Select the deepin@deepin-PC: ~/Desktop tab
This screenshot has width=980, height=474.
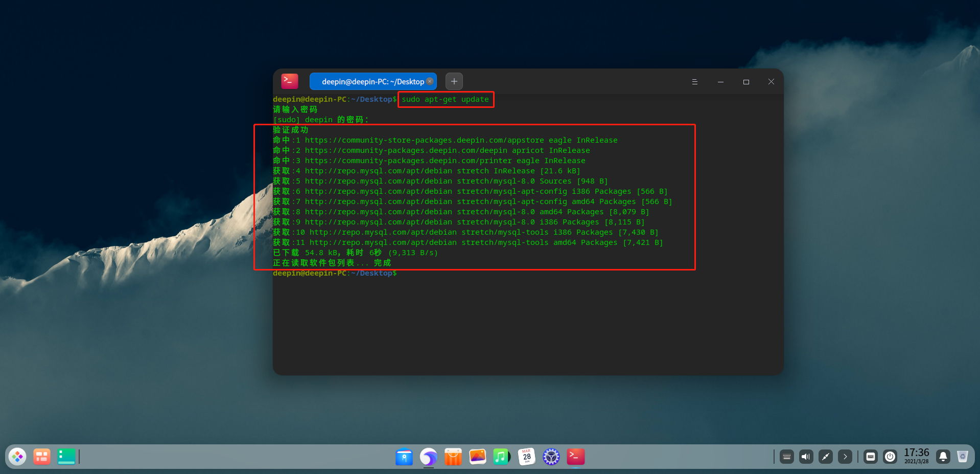coord(373,81)
